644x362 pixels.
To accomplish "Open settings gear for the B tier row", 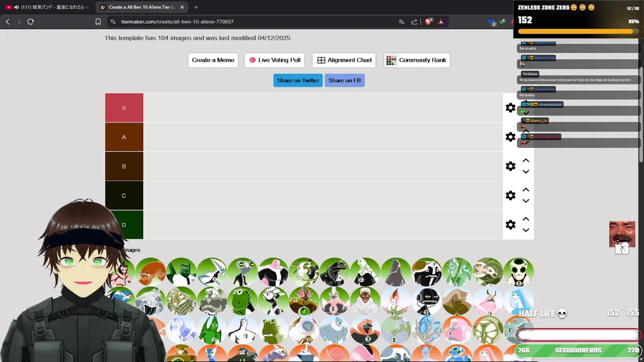I will [511, 166].
